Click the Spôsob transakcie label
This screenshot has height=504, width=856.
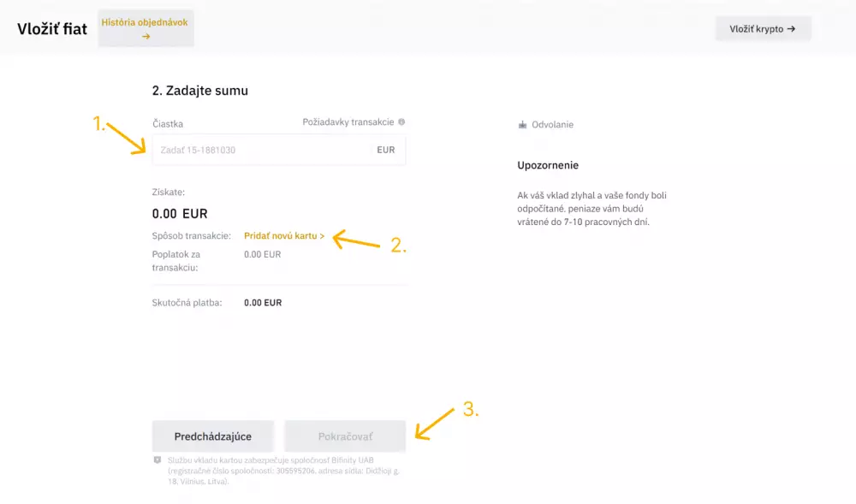pyautogui.click(x=192, y=235)
